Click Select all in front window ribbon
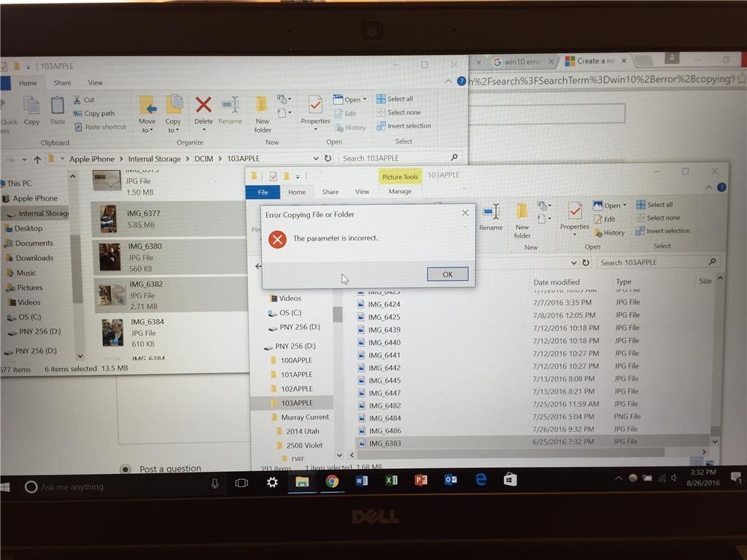This screenshot has height=560, width=747. coord(654,205)
